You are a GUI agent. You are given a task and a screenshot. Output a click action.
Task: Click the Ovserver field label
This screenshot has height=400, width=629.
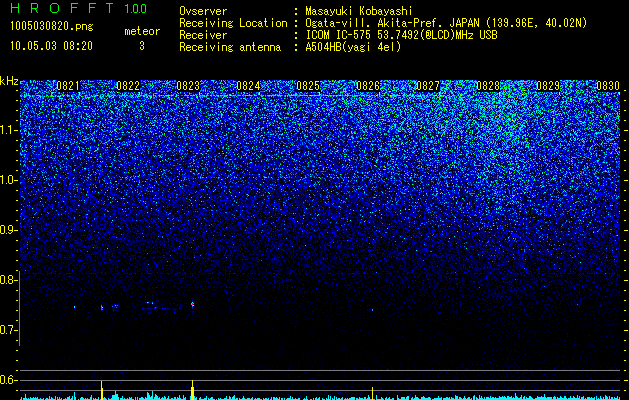click(x=203, y=12)
